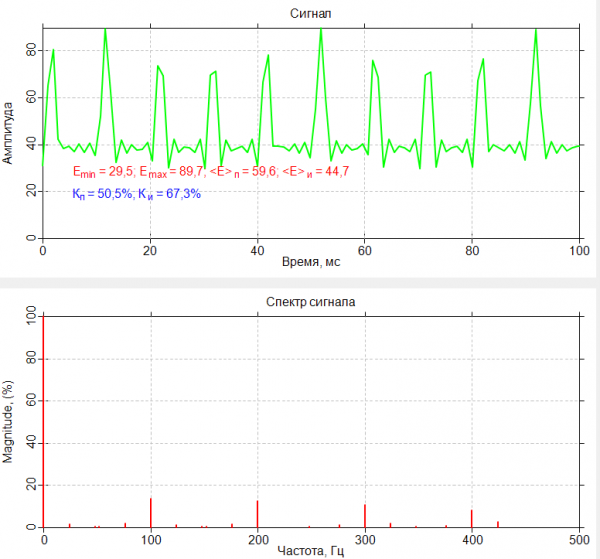600x559 pixels.
Task: Select the blue Кп = 50,5% coefficients text
Action: pyautogui.click(x=137, y=194)
